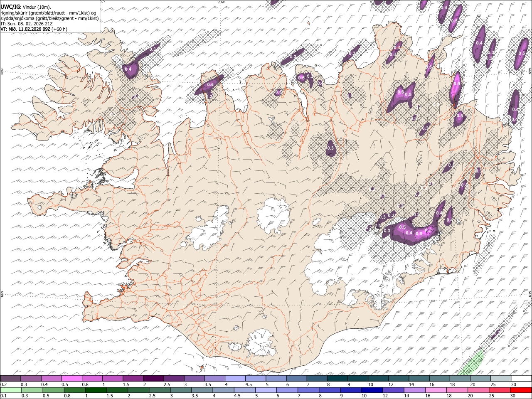532x399 pixels.
Task: Select the bright red 30 swatch in lower legend
Action: tap(521, 390)
